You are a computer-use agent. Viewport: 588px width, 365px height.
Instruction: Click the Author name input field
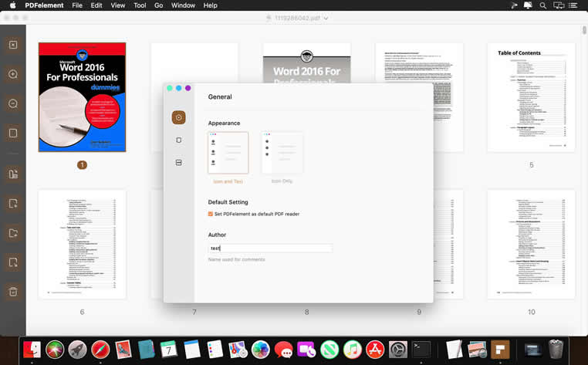(x=270, y=248)
